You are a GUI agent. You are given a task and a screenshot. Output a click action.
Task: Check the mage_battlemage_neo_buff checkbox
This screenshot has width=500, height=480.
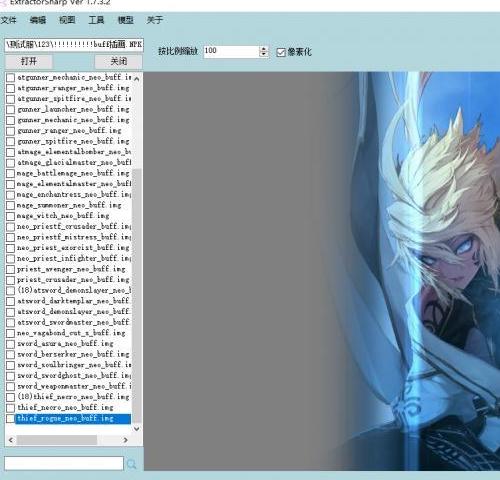[x=11, y=174]
